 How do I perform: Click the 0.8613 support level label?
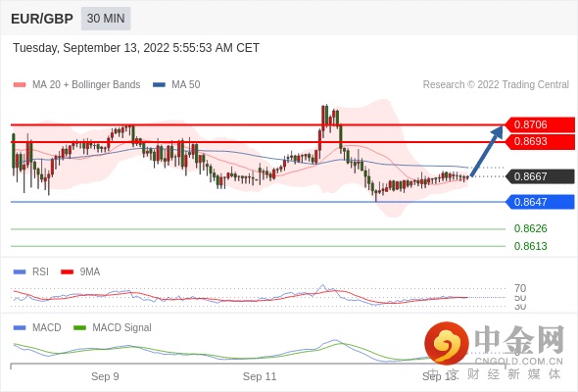click(530, 246)
